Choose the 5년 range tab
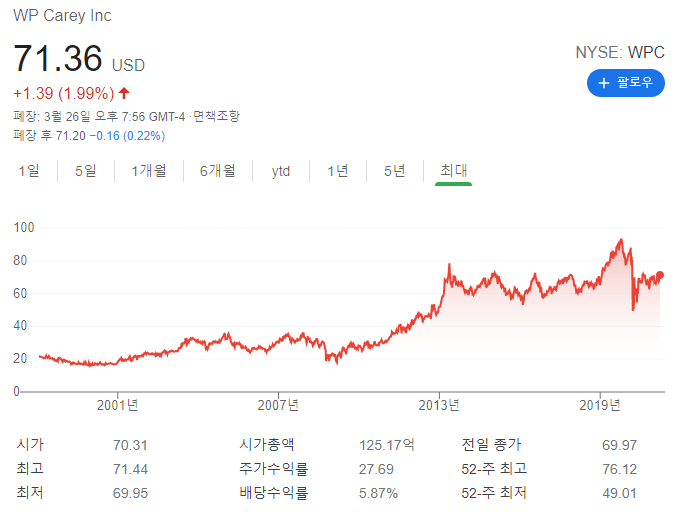This screenshot has width=681, height=516. (394, 171)
